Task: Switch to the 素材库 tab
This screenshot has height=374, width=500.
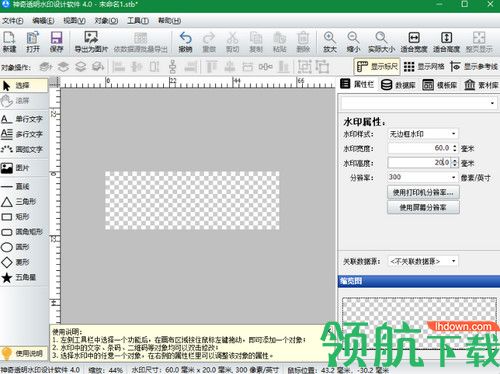Action: tap(481, 85)
